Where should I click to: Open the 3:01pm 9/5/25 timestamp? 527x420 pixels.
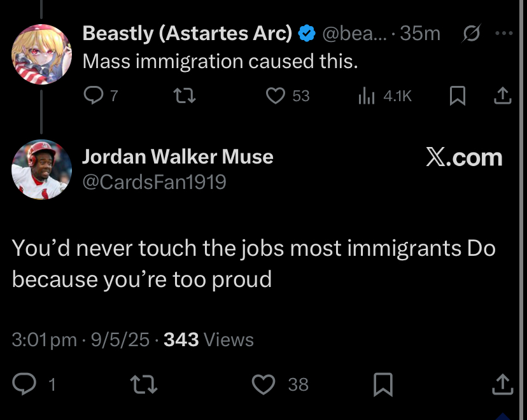[81, 339]
